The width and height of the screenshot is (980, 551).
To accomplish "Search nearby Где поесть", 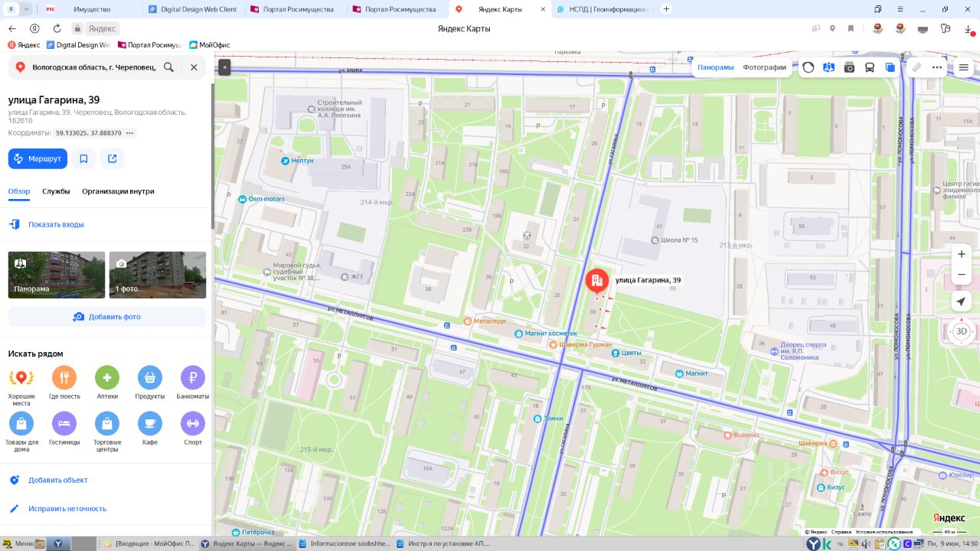I will [64, 383].
